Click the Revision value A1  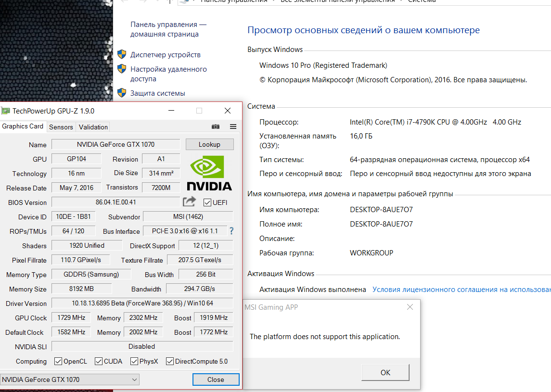coord(161,159)
